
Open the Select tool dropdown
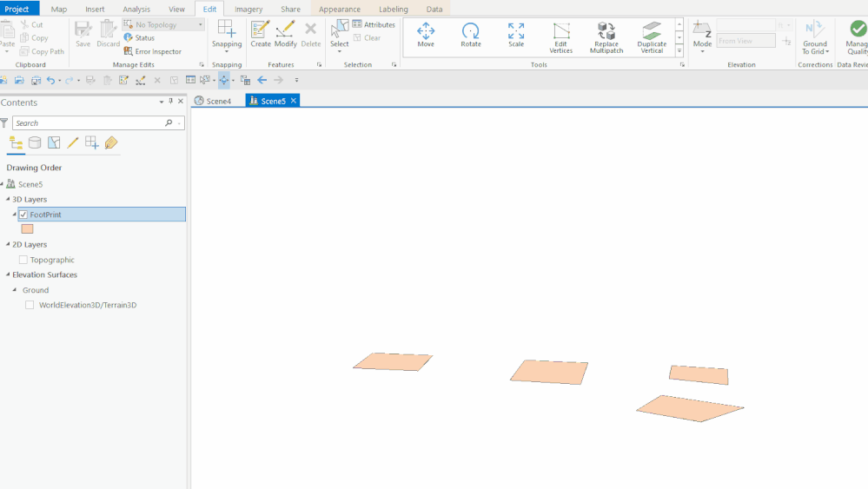(340, 51)
